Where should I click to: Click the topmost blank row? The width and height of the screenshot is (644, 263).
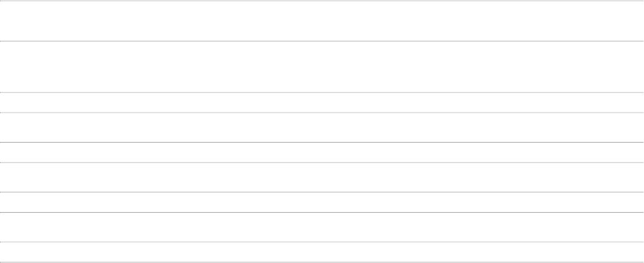pyautogui.click(x=322, y=21)
